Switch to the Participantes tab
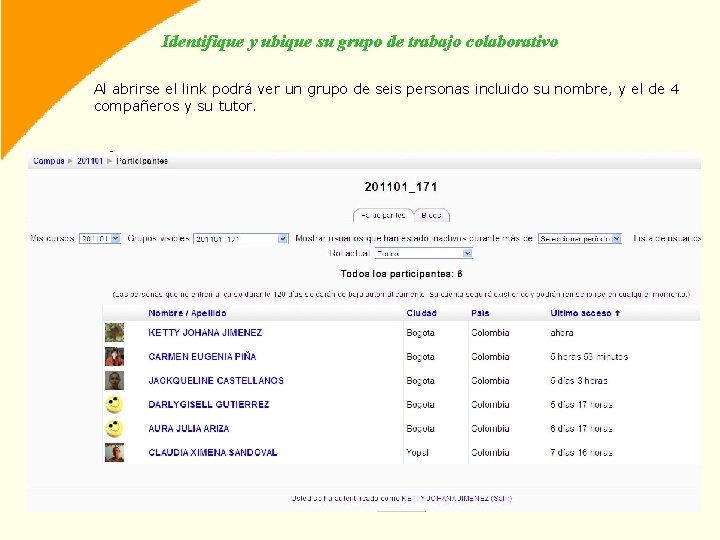This screenshot has height=540, width=720. [383, 215]
